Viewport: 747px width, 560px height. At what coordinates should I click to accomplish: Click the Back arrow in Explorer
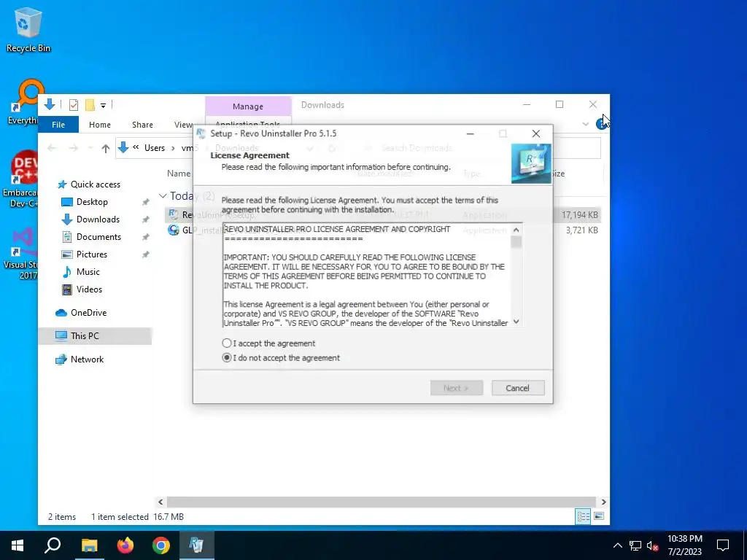click(x=52, y=148)
